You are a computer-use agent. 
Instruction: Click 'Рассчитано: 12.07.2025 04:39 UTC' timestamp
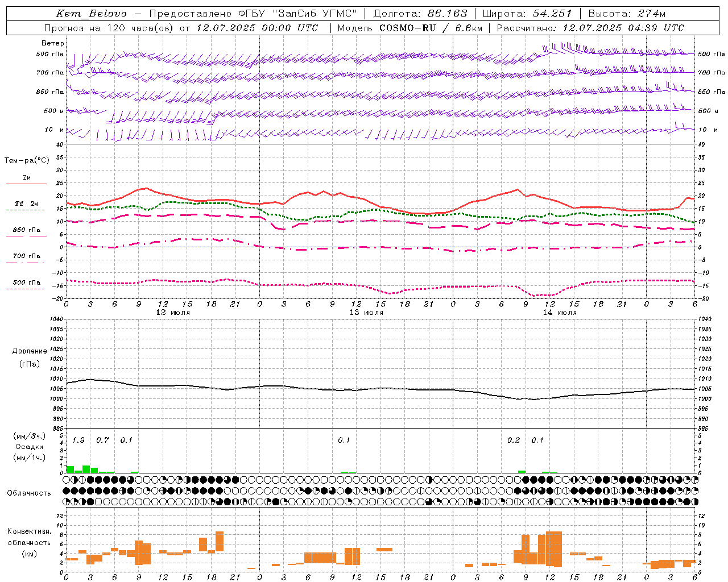tap(590, 28)
